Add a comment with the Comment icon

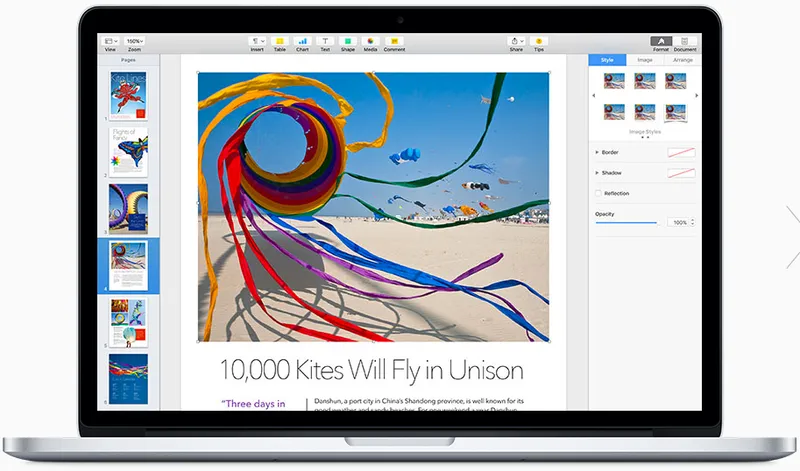tap(394, 41)
